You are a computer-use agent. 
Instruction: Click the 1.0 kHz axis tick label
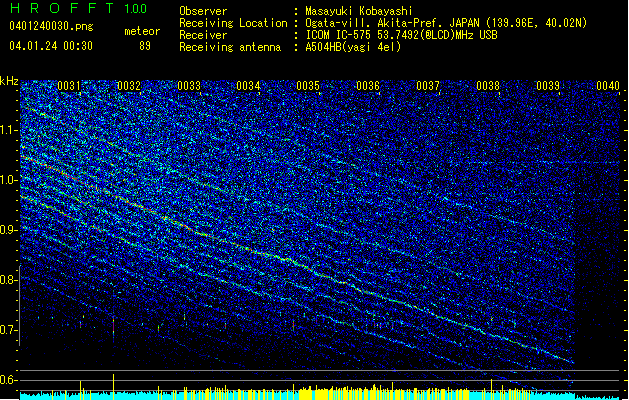click(9, 180)
